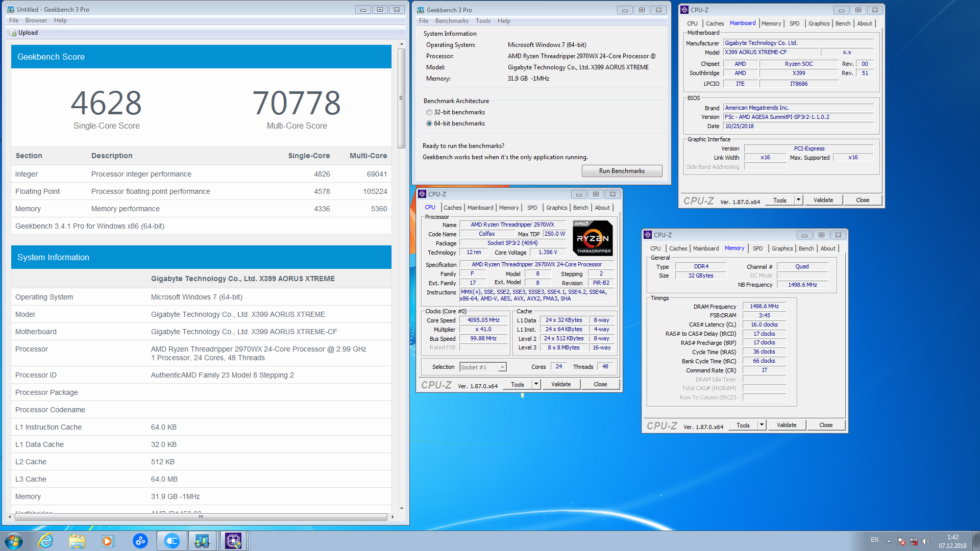Screen dimensions: 980x551
Task: Open Tools dropdown arrow in CPU-Z CPU window
Action: [x=536, y=384]
